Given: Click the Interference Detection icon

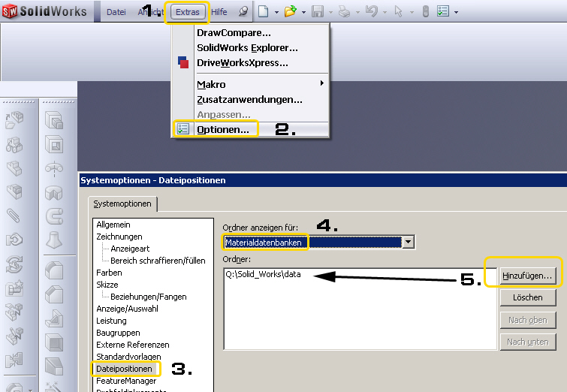Looking at the screenshot, I should point(14,360).
